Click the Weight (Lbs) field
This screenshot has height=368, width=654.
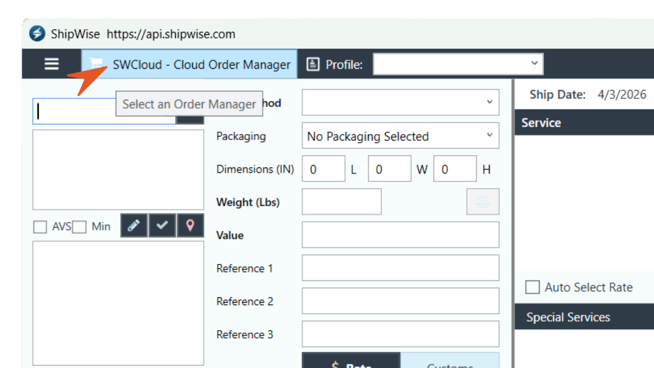[x=342, y=202]
